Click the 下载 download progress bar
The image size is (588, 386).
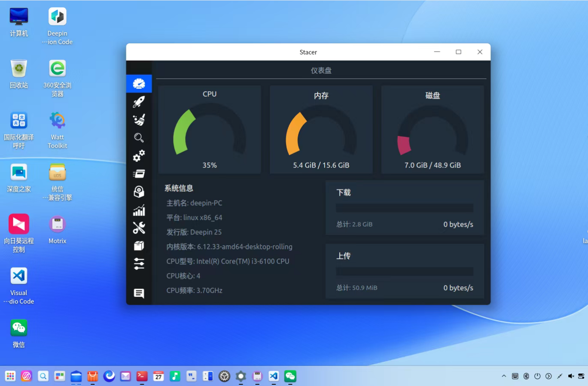tap(405, 208)
